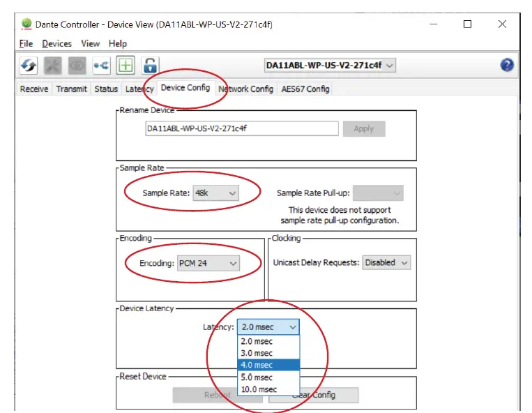The height and width of the screenshot is (413, 532).
Task: Open the Sample Rate 48k dropdown
Action: (x=215, y=193)
